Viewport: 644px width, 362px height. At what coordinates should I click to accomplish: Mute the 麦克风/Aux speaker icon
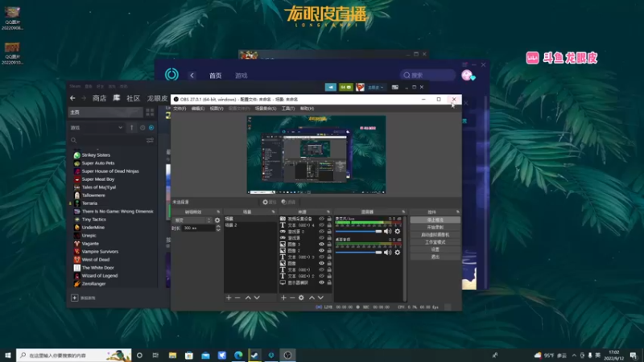click(387, 232)
